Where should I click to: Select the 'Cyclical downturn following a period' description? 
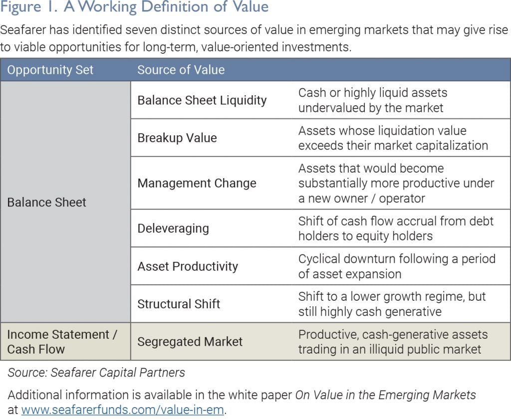(397, 266)
